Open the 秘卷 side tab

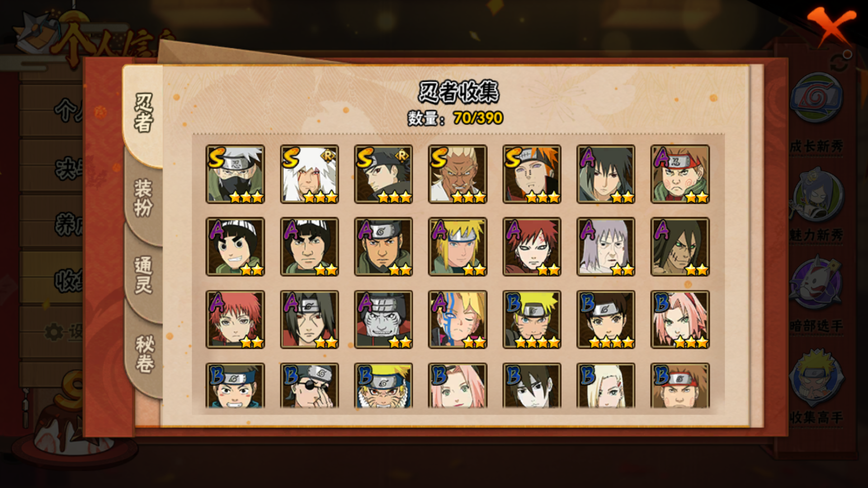click(144, 354)
